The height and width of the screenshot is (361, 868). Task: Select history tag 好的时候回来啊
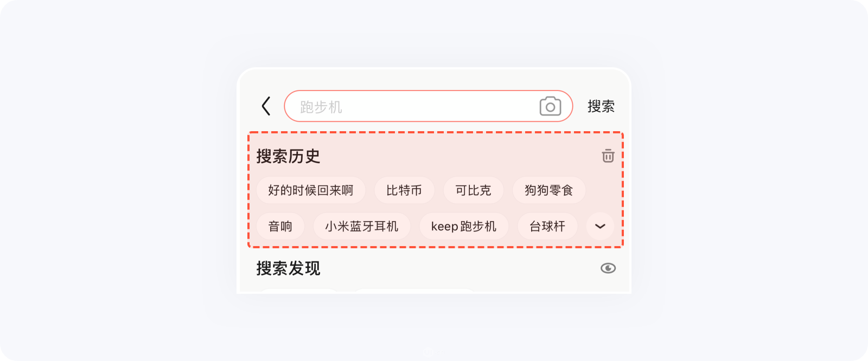pos(311,190)
